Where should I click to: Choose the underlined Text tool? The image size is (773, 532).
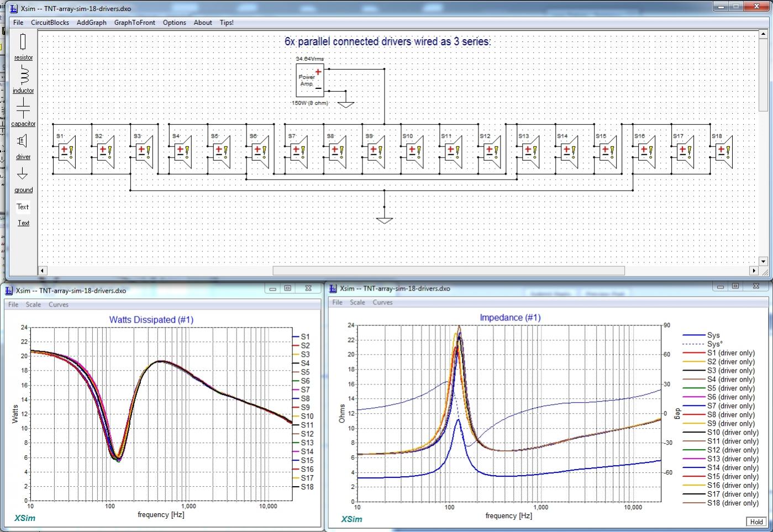(x=23, y=223)
